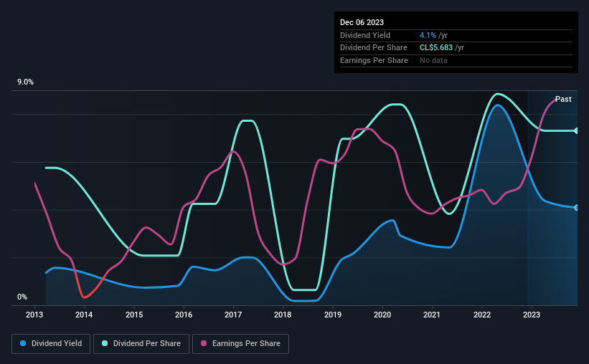Image resolution: width=589 pixels, height=364 pixels.
Task: Click the 2016 x-axis label
Action: point(184,315)
